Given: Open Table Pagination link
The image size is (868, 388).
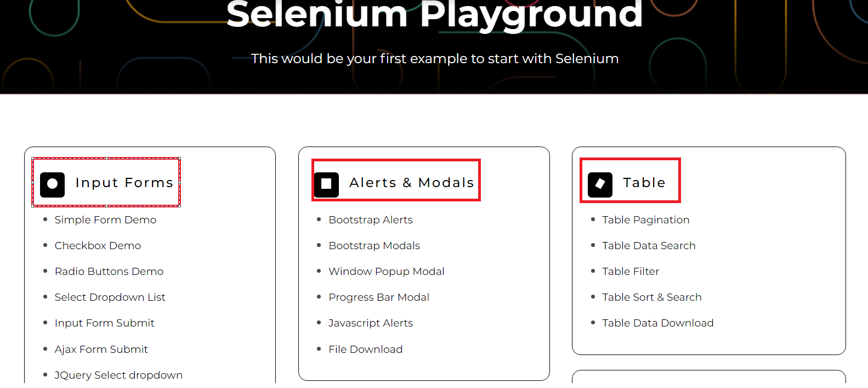Looking at the screenshot, I should (645, 220).
